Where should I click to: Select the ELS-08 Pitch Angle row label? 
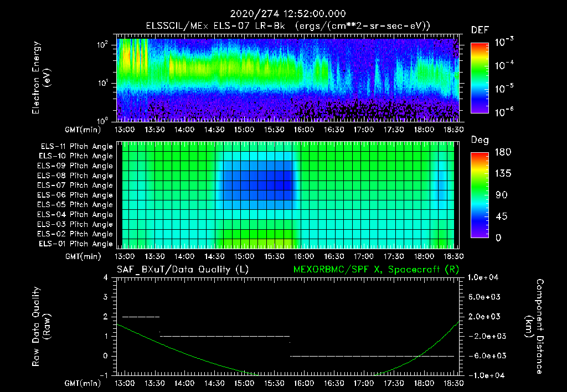(x=75, y=176)
